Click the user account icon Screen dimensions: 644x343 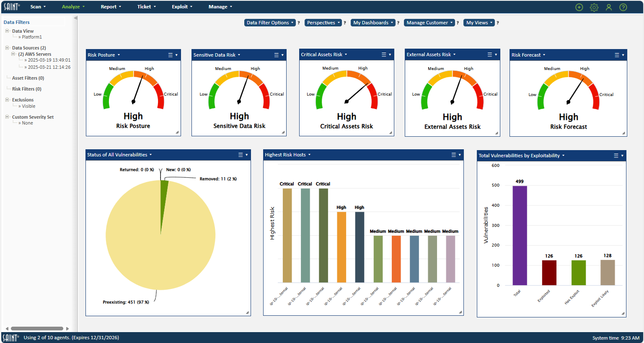[609, 7]
